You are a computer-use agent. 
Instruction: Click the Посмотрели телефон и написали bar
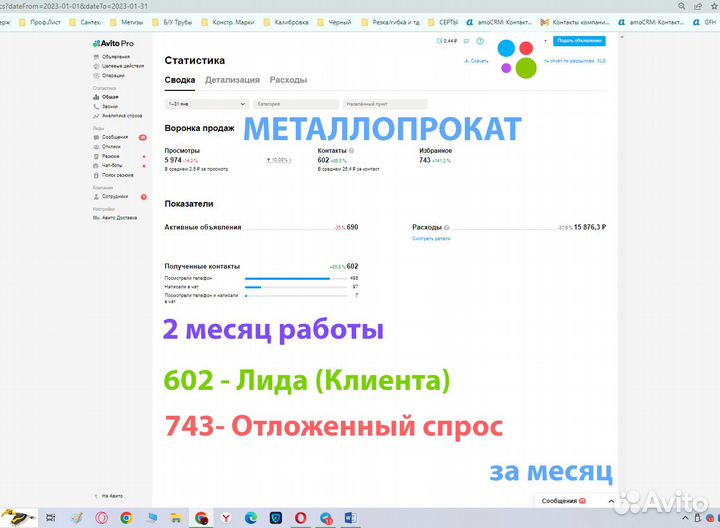tap(296, 296)
